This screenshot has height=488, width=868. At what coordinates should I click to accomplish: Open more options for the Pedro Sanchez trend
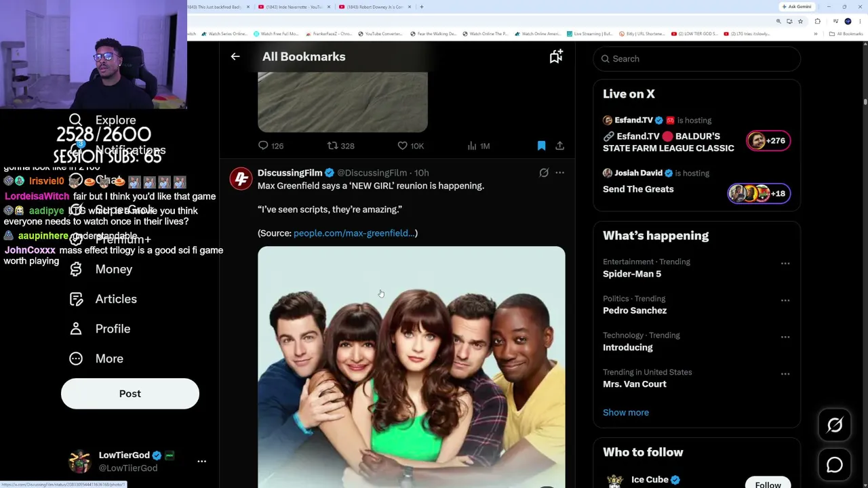click(x=785, y=300)
